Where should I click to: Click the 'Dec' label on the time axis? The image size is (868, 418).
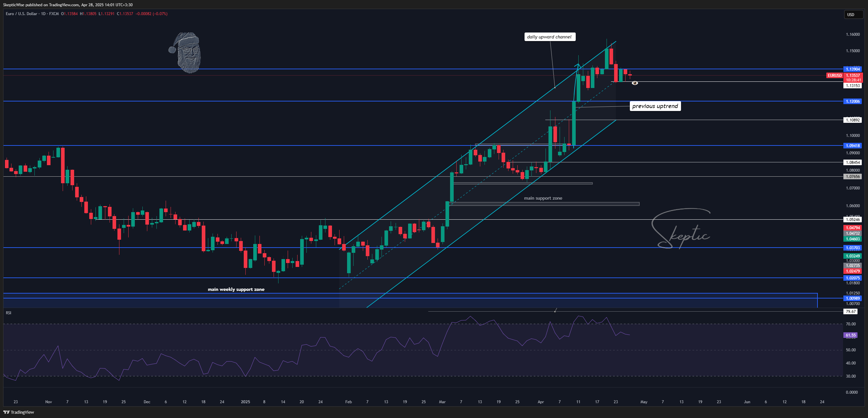pos(147,402)
